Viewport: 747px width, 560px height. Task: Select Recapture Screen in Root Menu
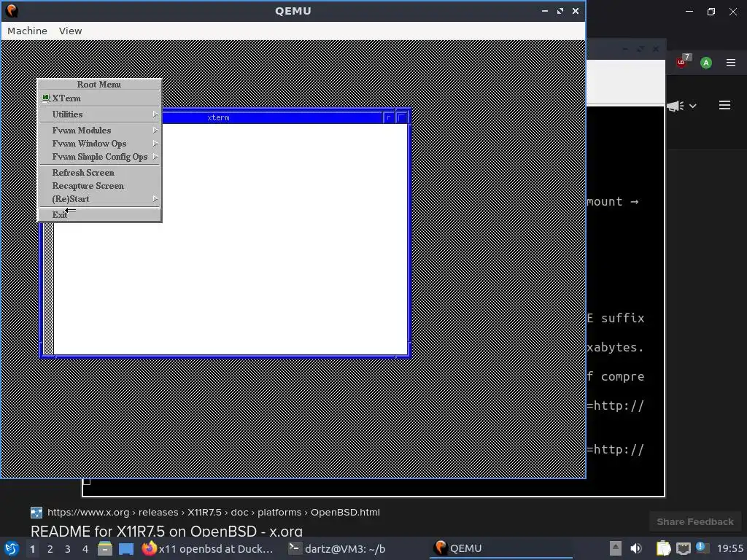click(99, 186)
